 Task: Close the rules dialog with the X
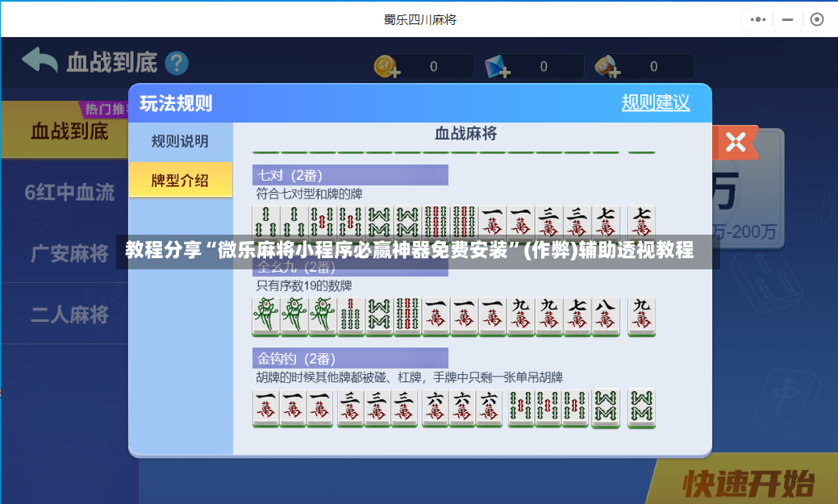point(736,142)
